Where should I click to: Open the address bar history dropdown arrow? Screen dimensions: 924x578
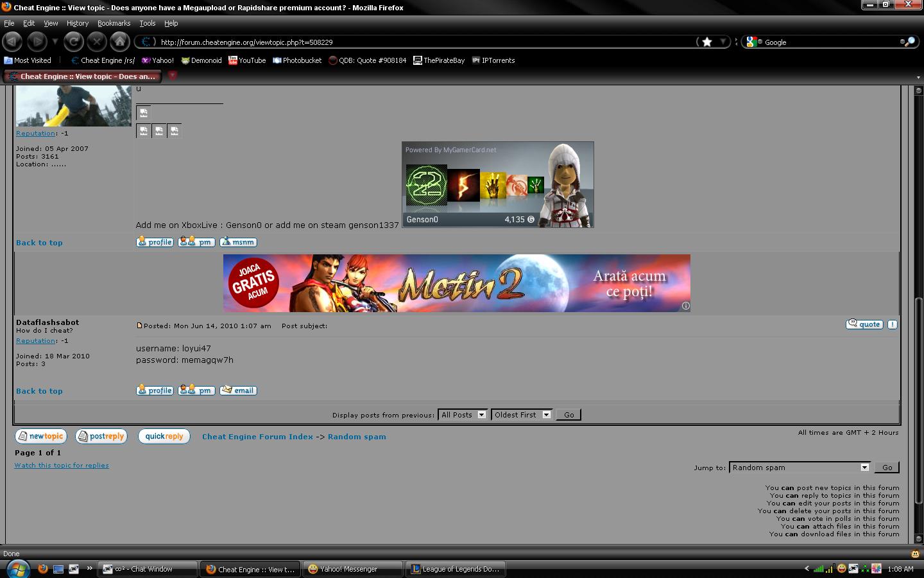point(723,42)
